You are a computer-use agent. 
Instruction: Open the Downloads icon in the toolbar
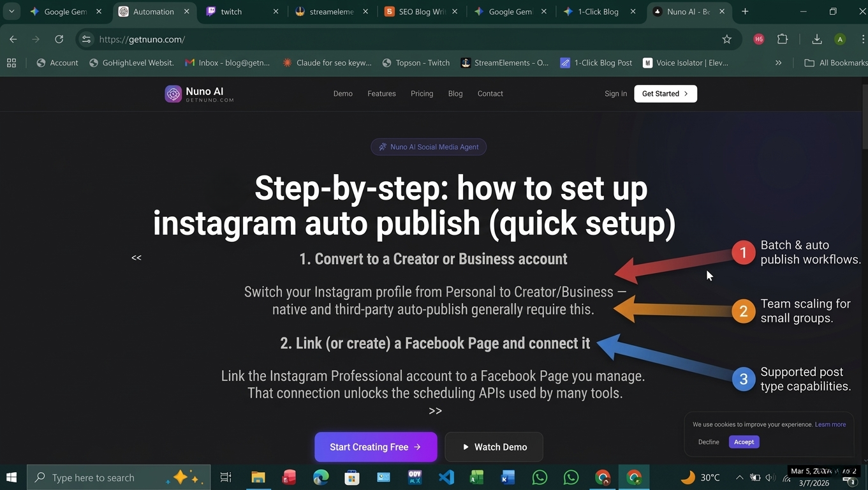[816, 40]
